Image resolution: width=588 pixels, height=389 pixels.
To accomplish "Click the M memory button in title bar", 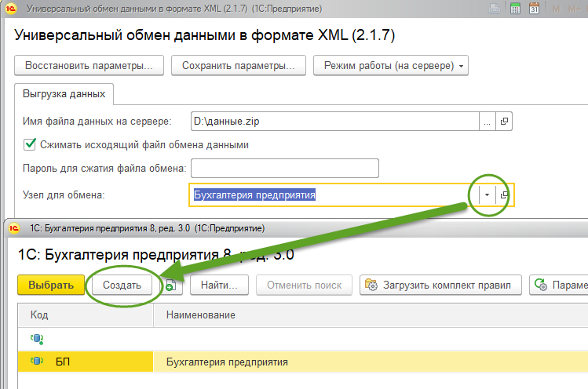I will pyautogui.click(x=556, y=9).
